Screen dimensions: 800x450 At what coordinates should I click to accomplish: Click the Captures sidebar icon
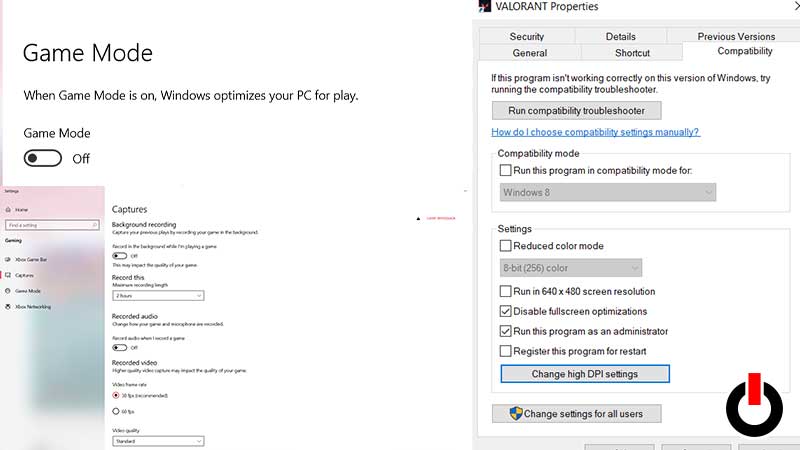8,275
